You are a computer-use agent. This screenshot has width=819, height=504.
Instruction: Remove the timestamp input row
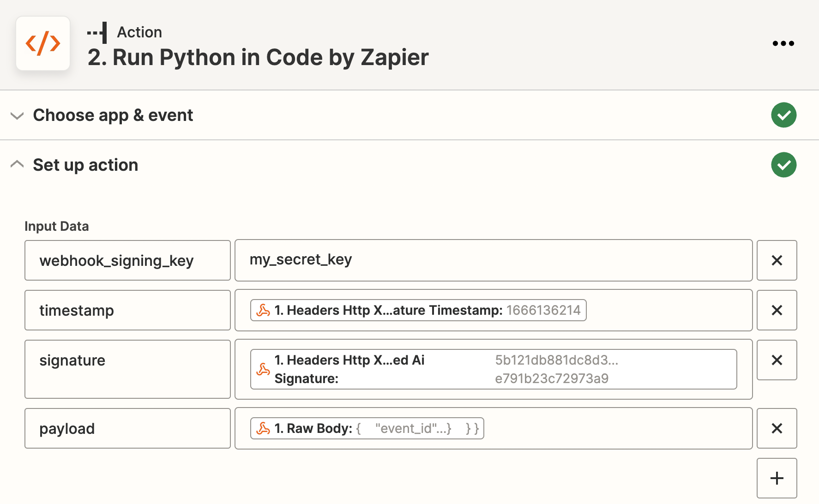(777, 310)
